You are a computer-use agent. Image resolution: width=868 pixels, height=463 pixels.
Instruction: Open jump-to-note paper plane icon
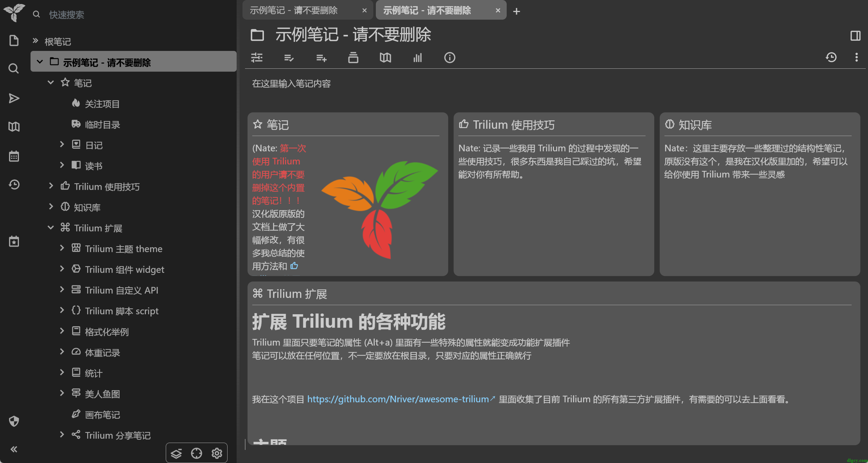pyautogui.click(x=14, y=98)
